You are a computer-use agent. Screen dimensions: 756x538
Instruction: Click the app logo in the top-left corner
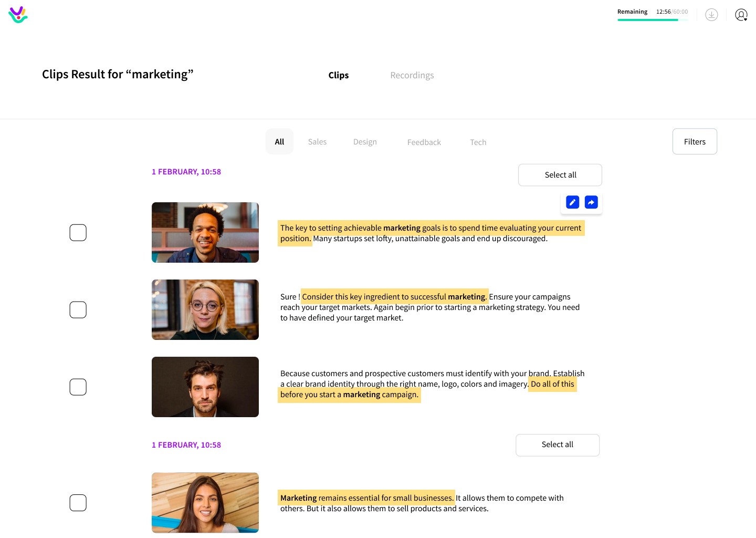click(x=18, y=15)
